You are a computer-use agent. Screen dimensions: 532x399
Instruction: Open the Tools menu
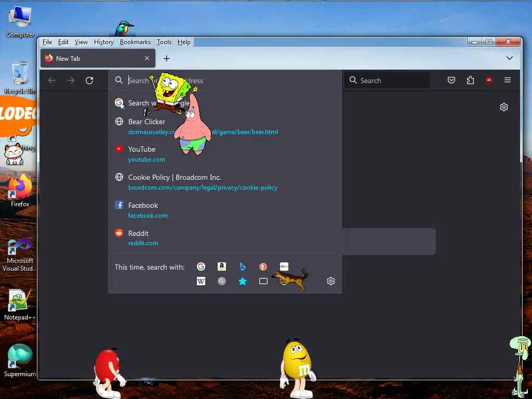[164, 42]
